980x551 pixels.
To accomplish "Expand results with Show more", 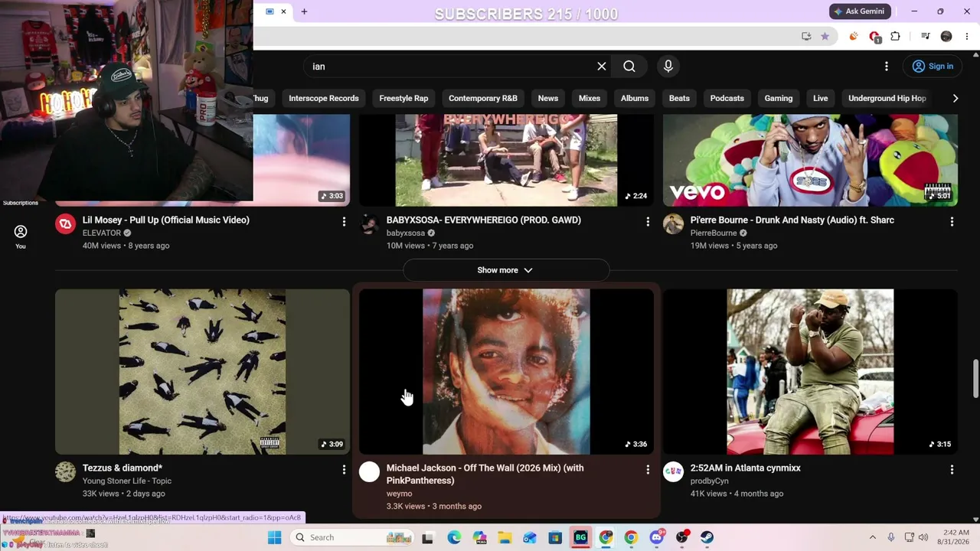I will pyautogui.click(x=505, y=270).
